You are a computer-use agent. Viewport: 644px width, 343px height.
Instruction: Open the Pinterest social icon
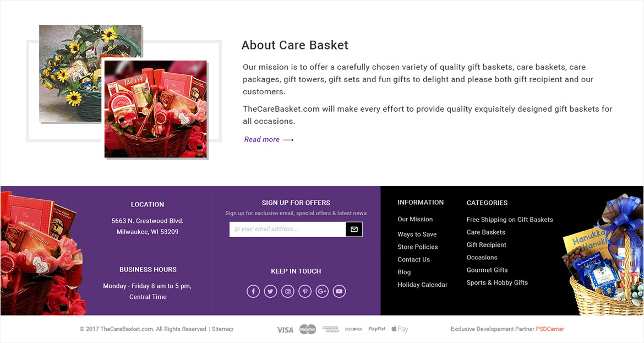pyautogui.click(x=305, y=291)
